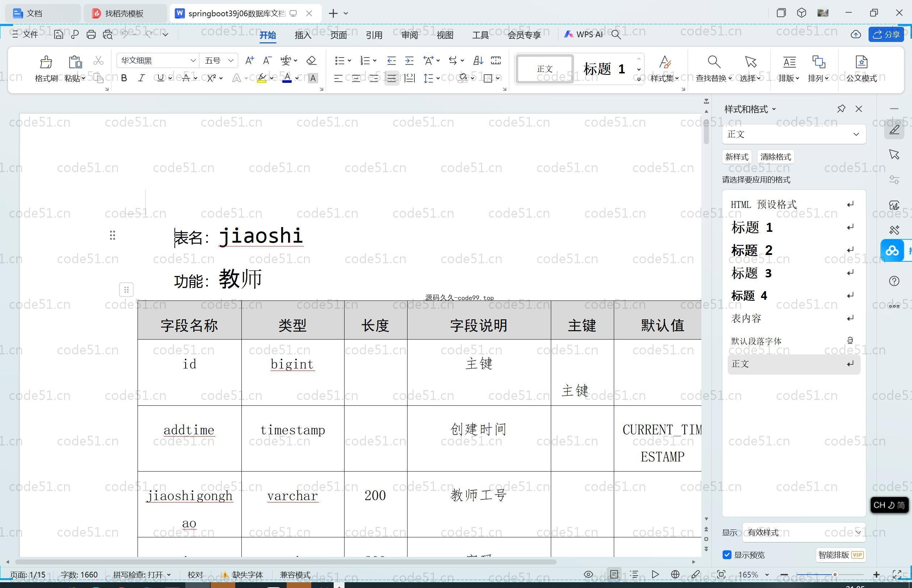This screenshot has width=912, height=588.
Task: Click the font color button
Action: pyautogui.click(x=287, y=78)
